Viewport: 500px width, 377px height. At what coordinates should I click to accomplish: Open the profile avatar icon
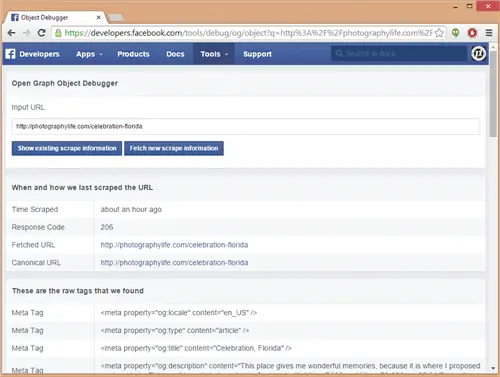coord(478,53)
